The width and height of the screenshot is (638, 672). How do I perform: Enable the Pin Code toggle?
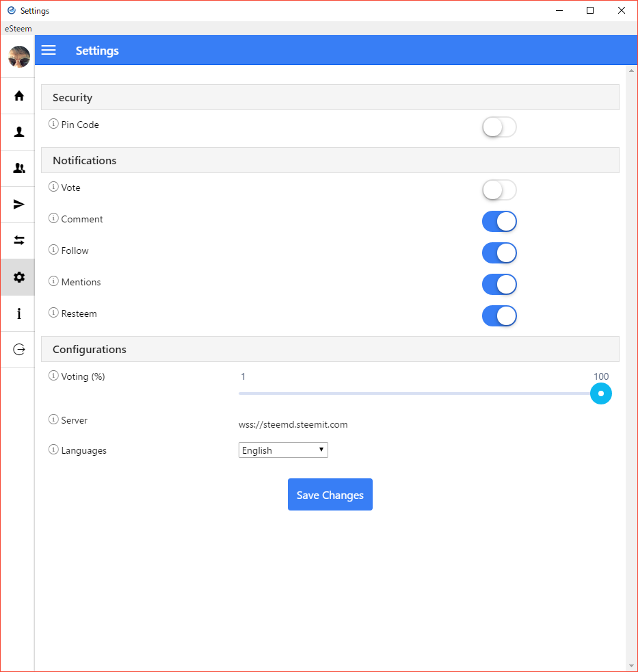(x=499, y=127)
